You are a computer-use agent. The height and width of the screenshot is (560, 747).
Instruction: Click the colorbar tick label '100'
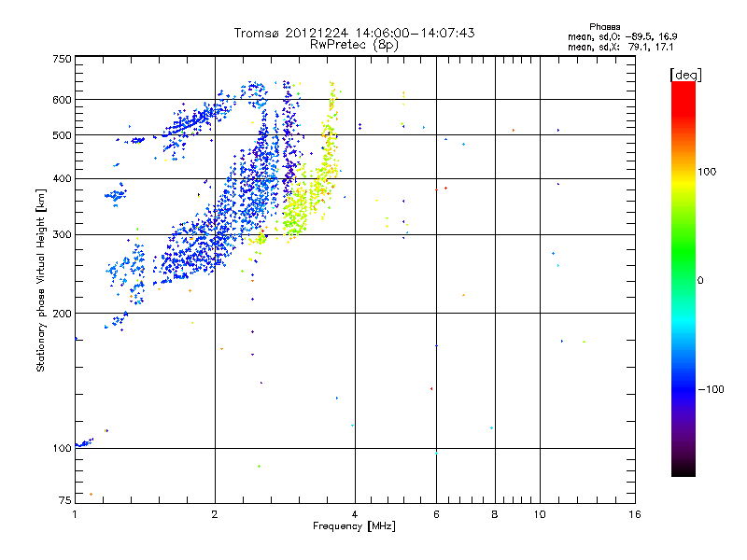(707, 172)
